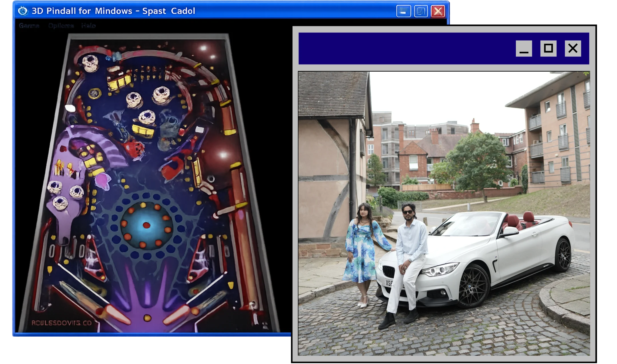This screenshot has height=364, width=617.
Task: Maximize the photo viewer window
Action: coord(548,48)
